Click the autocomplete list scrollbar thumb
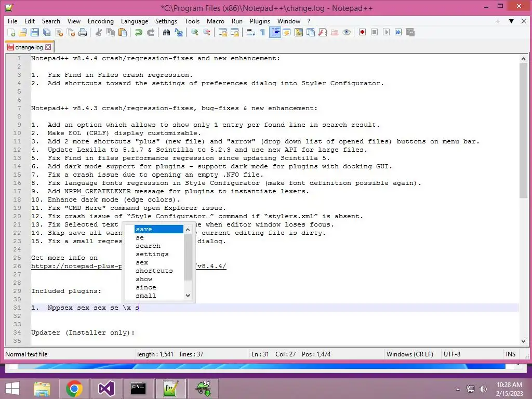Image resolution: width=532 pixels, height=399 pixels. (x=188, y=257)
